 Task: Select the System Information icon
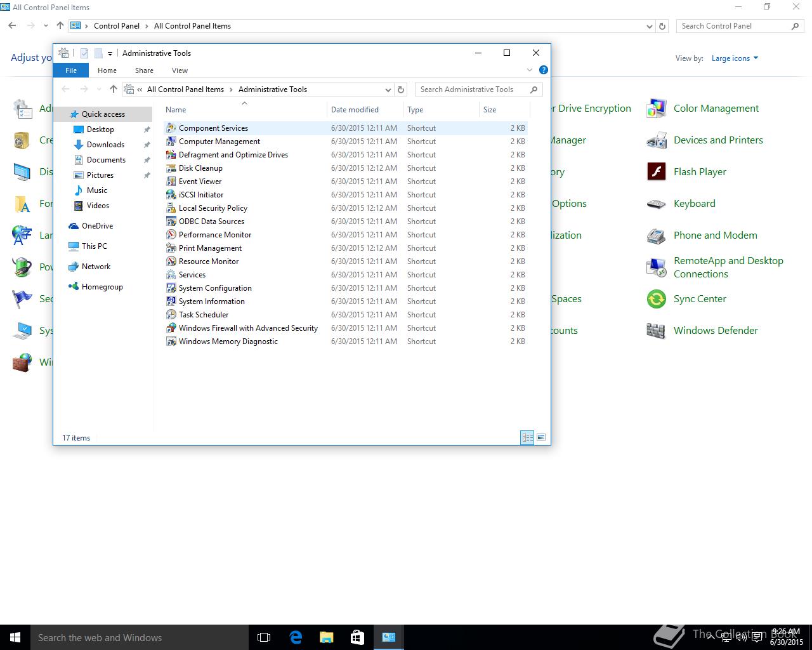coord(171,301)
